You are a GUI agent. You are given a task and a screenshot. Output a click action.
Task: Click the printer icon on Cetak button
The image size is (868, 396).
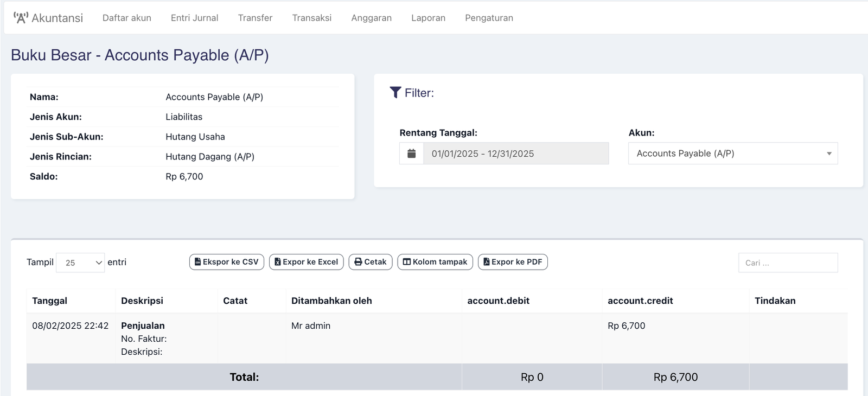coord(358,262)
